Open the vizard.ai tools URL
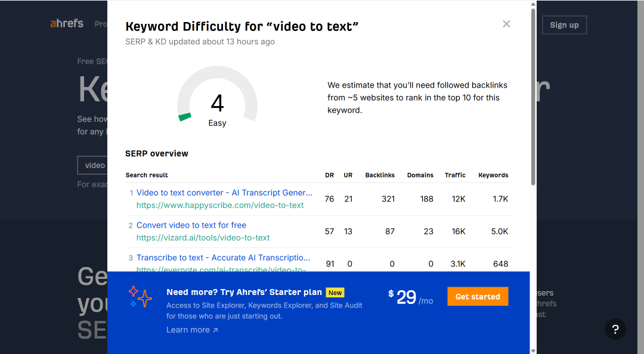 tap(203, 238)
